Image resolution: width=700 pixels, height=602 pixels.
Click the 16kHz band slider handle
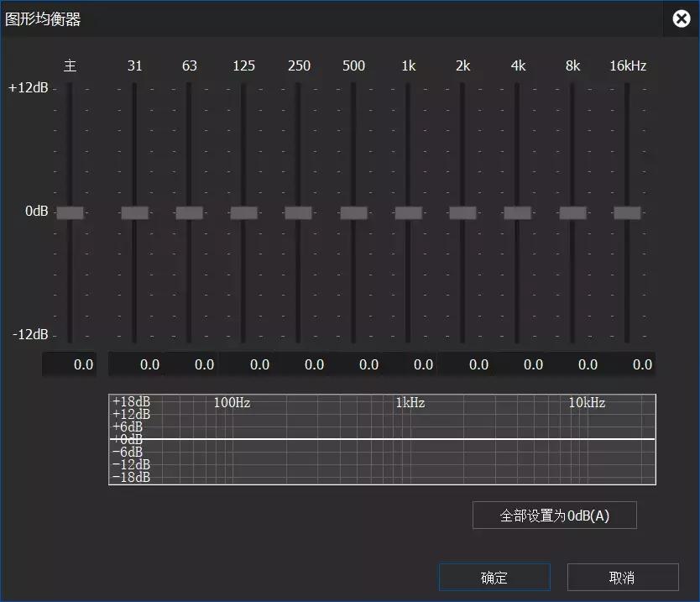tap(627, 212)
